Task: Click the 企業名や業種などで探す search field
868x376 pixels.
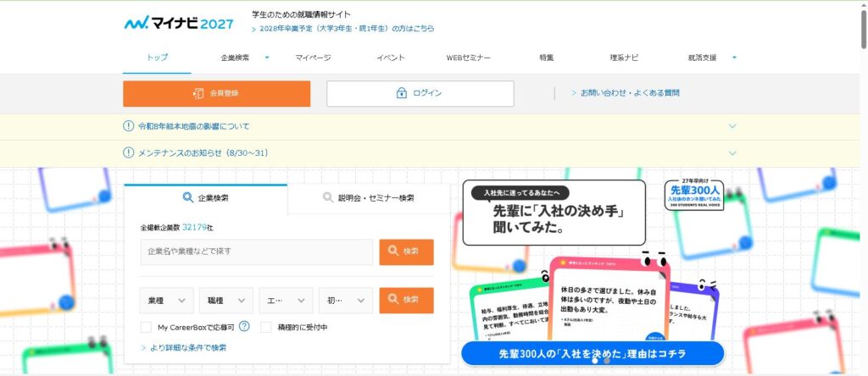Action: pos(256,252)
